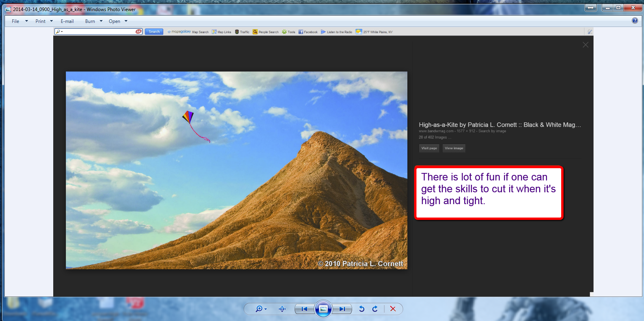Click the red Ask logo in the search box
The image size is (644, 321).
coord(138,32)
